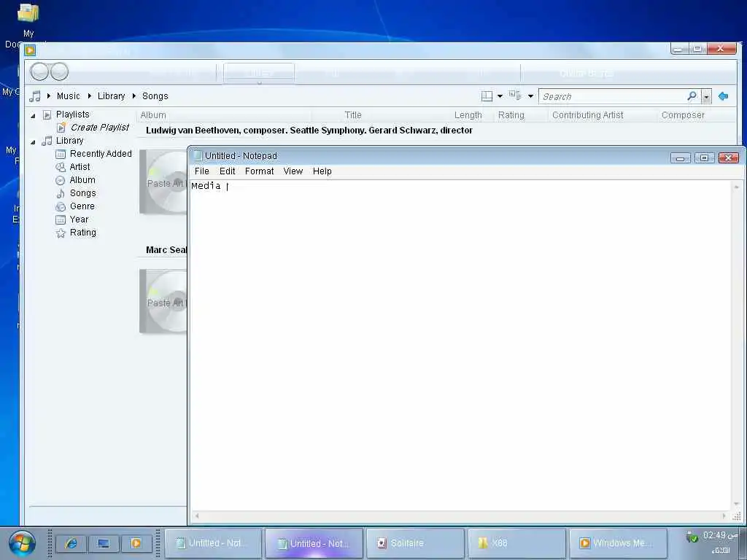The width and height of the screenshot is (747, 560).
Task: Sort by Contributing Artist column header
Action: click(x=587, y=114)
